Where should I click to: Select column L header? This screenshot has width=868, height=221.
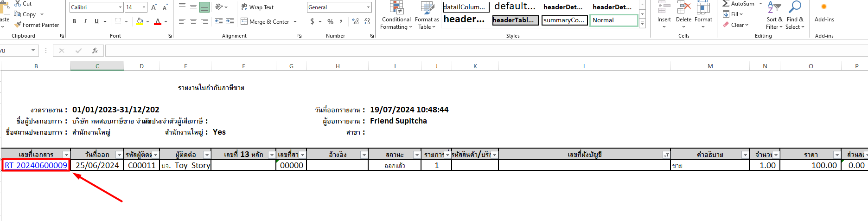585,66
